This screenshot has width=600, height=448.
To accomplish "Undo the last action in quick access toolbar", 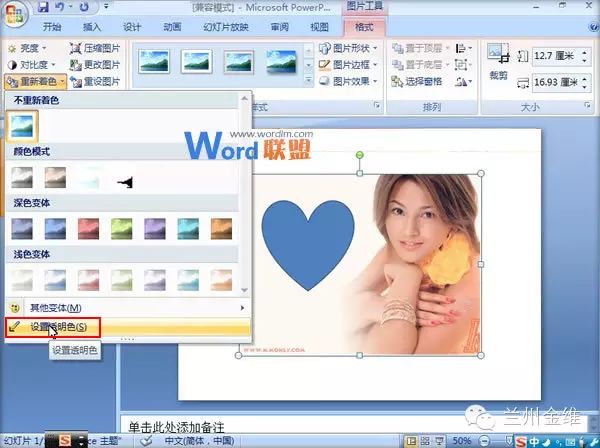I will (x=60, y=7).
